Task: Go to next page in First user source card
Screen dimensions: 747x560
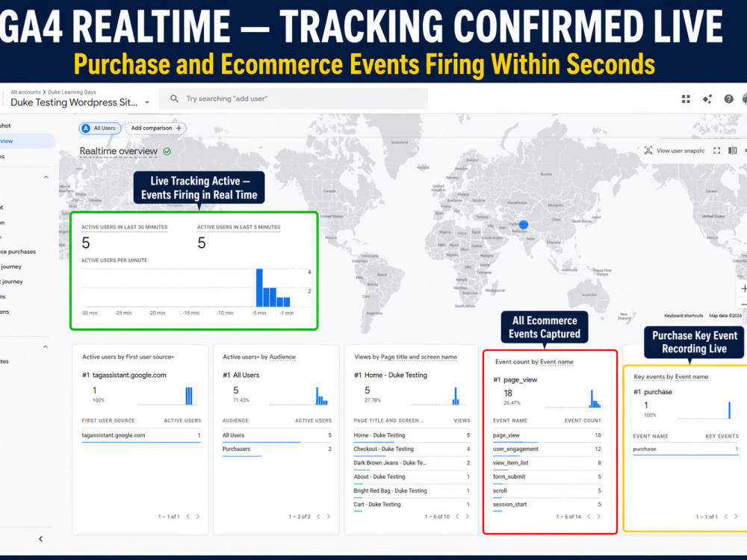Action: pyautogui.click(x=198, y=516)
